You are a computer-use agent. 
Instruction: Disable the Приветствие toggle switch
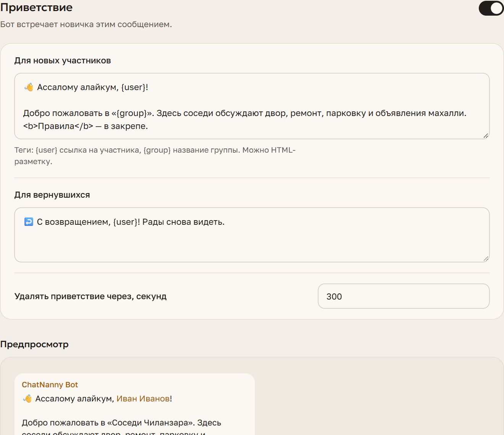coord(491,8)
